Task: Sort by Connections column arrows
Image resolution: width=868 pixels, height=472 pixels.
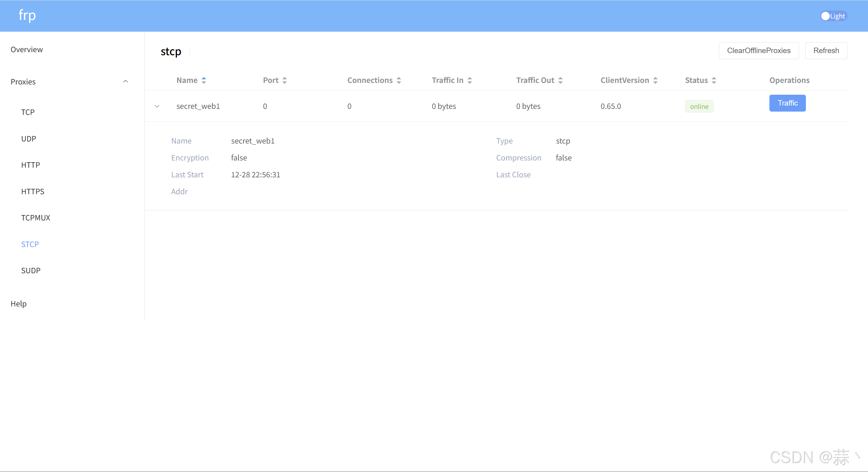Action: click(399, 80)
